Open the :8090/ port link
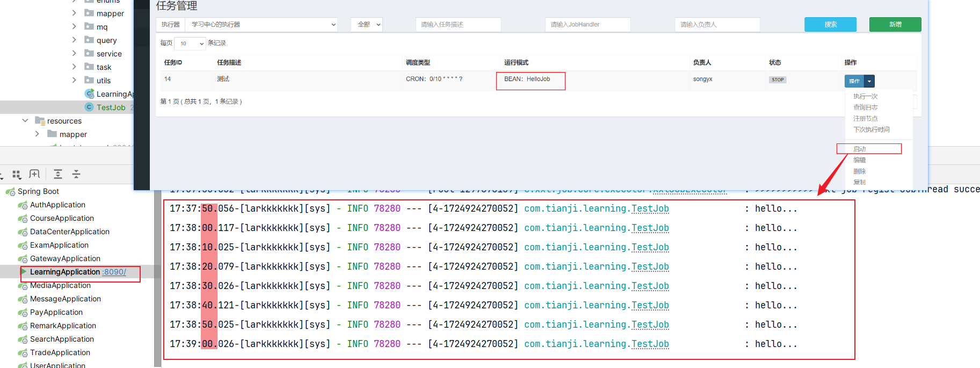This screenshot has height=368, width=980. (114, 272)
